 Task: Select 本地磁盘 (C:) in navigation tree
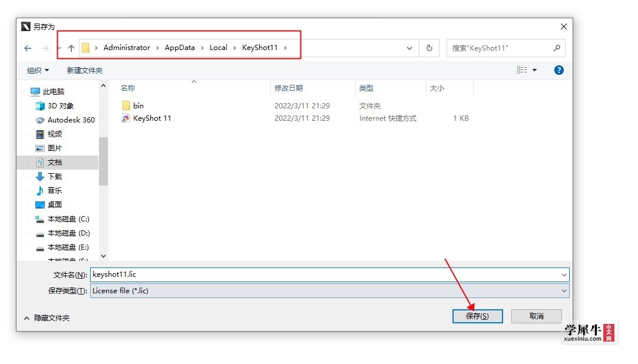68,219
